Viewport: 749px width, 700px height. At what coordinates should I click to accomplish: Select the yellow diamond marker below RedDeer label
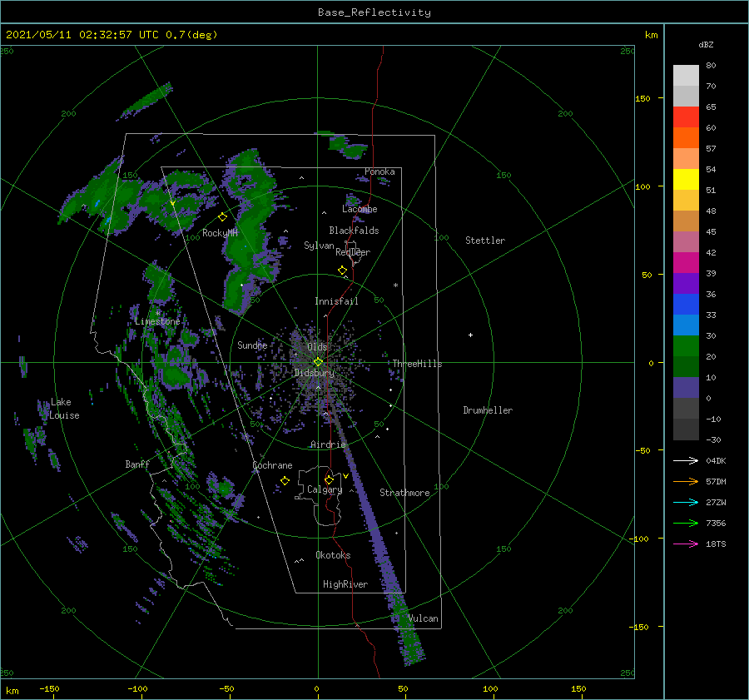pyautogui.click(x=342, y=271)
